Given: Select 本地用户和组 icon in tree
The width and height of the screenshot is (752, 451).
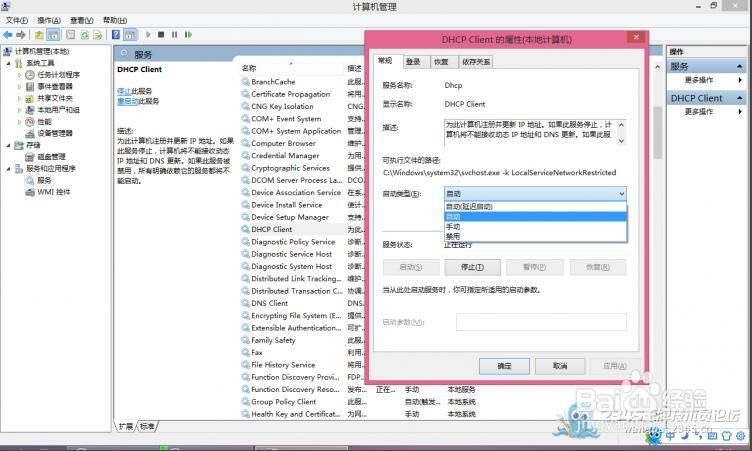Looking at the screenshot, I should (x=30, y=110).
